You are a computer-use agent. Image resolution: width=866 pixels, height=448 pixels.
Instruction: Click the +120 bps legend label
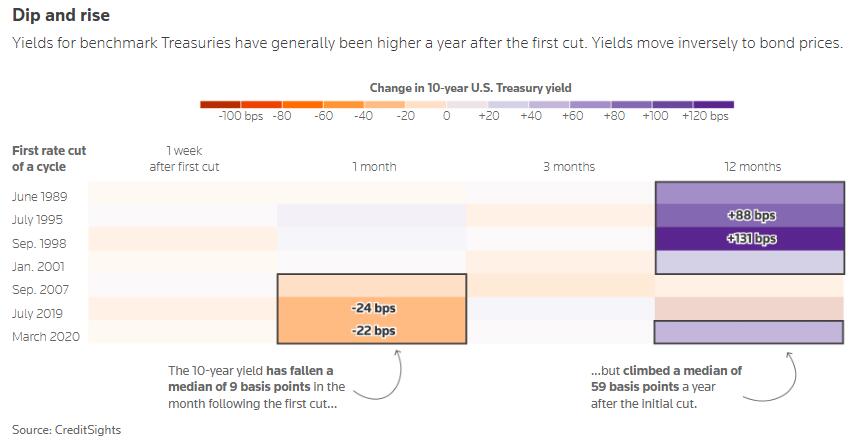click(x=705, y=117)
